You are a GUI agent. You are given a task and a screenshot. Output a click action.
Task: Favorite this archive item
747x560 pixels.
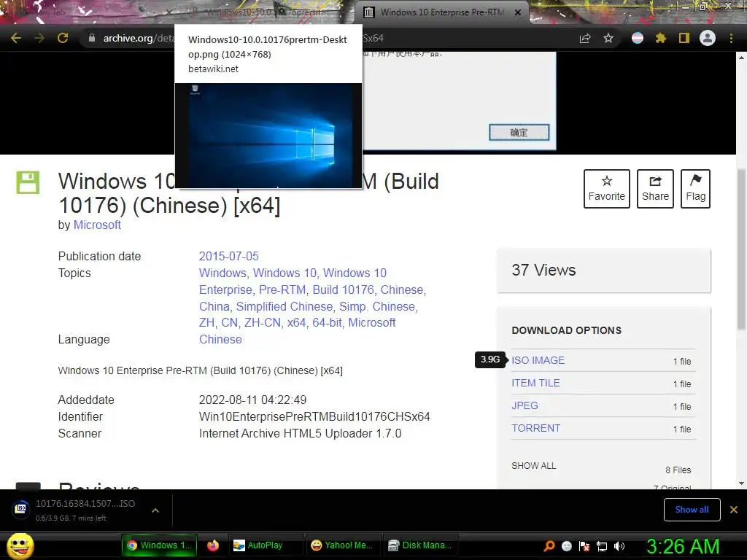[606, 189]
